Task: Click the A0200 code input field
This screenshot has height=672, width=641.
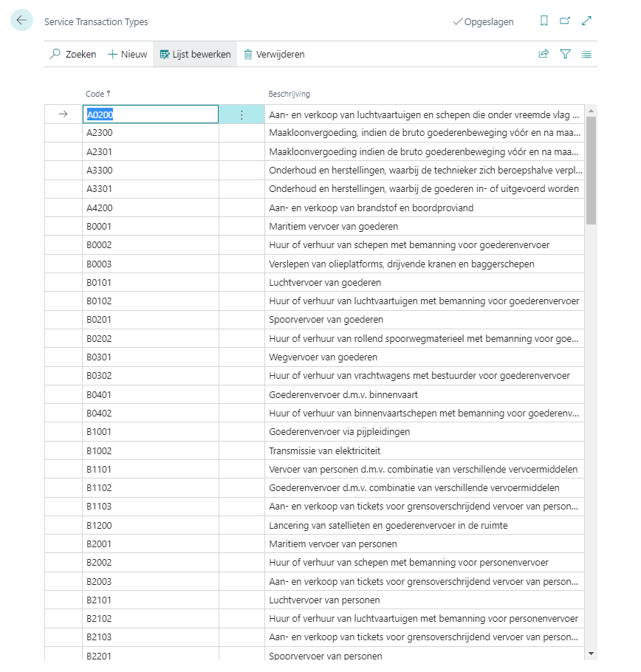Action: tap(151, 114)
